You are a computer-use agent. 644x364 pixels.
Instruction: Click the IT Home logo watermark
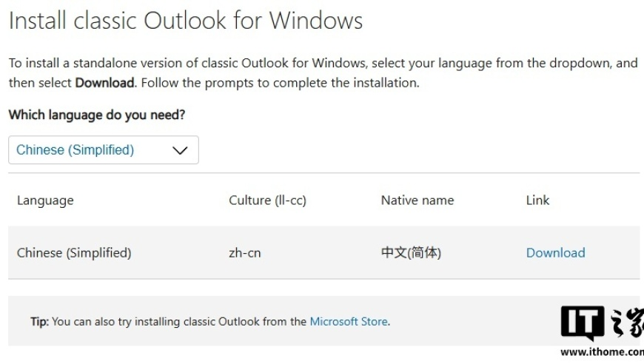click(583, 323)
